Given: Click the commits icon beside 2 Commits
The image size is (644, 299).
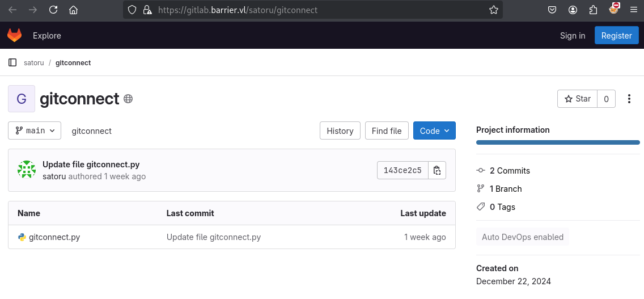Looking at the screenshot, I should click(x=481, y=170).
